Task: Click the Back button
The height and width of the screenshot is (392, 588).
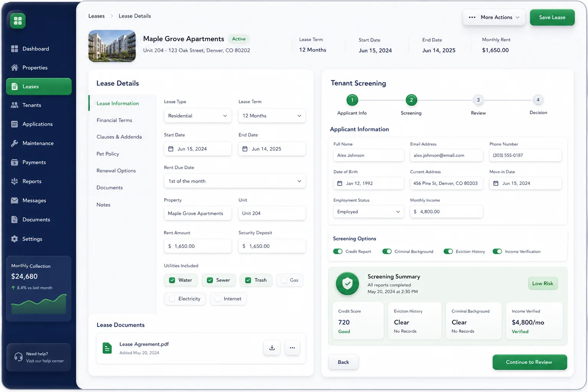Action: coord(343,362)
